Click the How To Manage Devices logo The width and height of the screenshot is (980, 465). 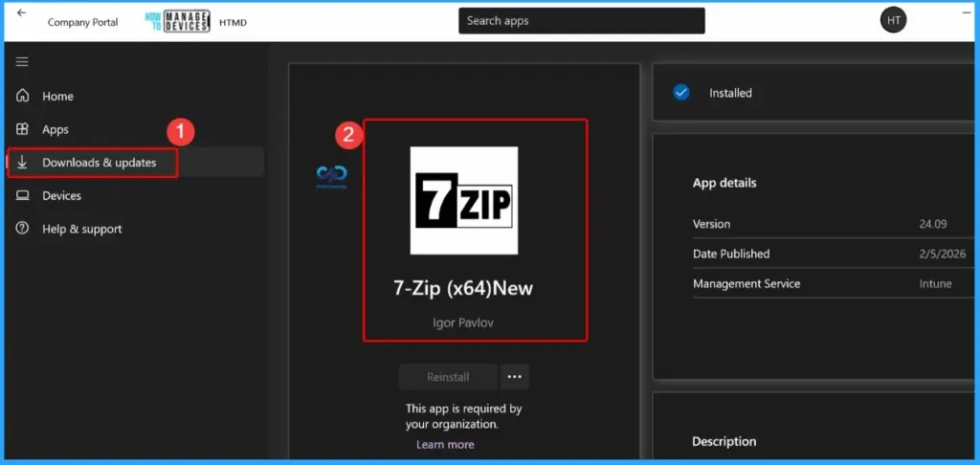click(177, 21)
